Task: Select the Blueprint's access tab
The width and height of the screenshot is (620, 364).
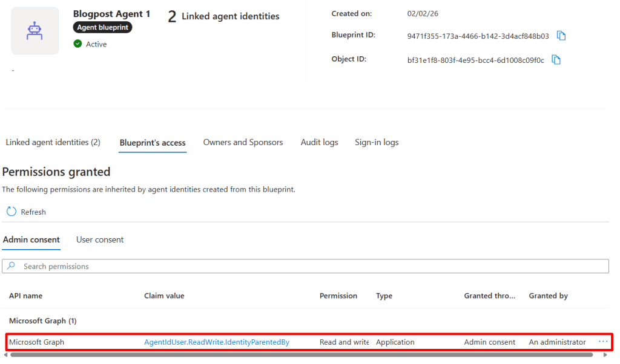Action: (153, 143)
